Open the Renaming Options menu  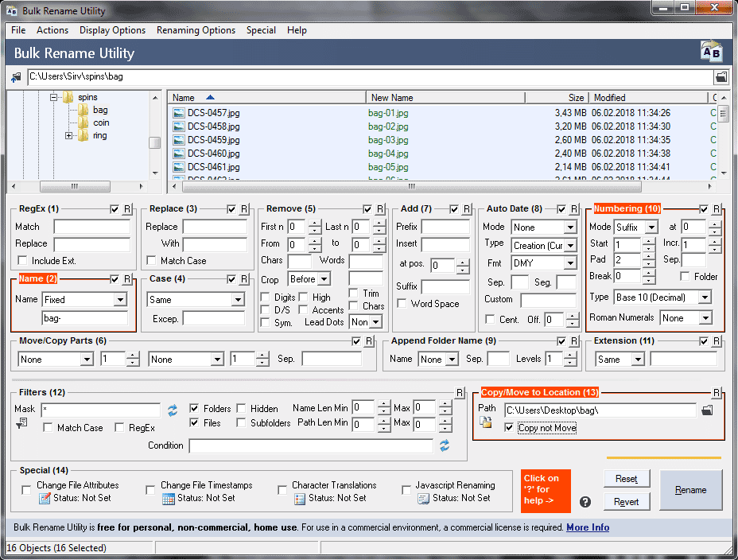[x=196, y=30]
